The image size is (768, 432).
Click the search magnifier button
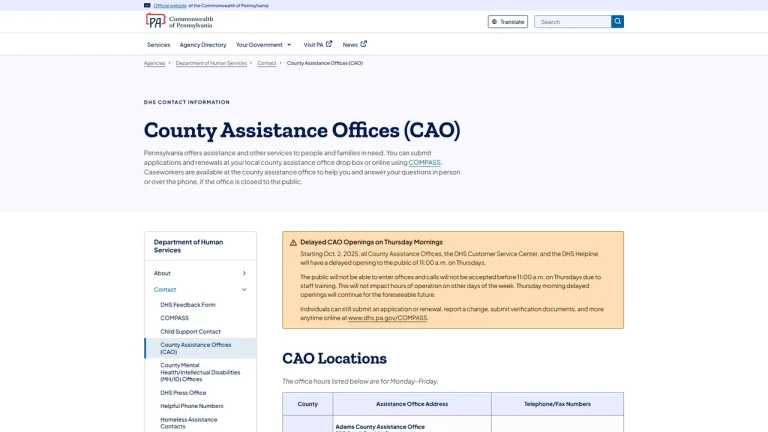[x=617, y=22]
